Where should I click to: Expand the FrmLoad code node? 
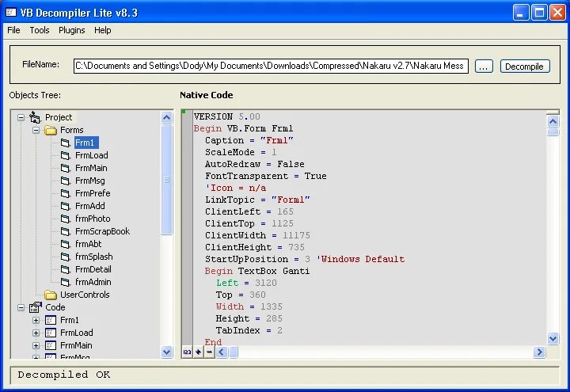[x=36, y=333]
